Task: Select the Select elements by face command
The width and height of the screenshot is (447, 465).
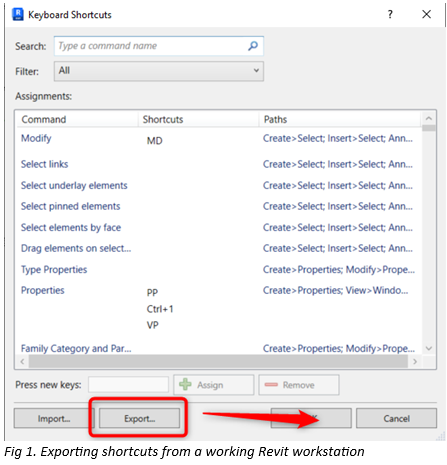Action: 71,228
